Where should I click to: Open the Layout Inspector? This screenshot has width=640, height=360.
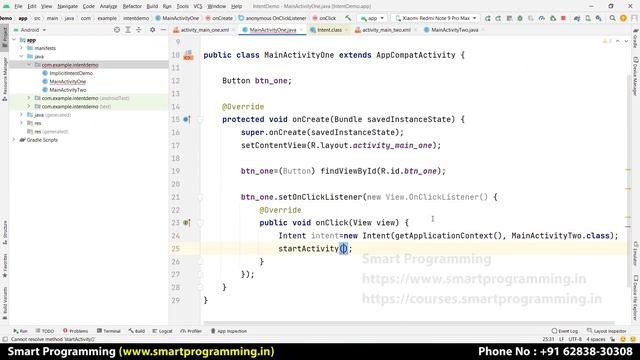607,331
